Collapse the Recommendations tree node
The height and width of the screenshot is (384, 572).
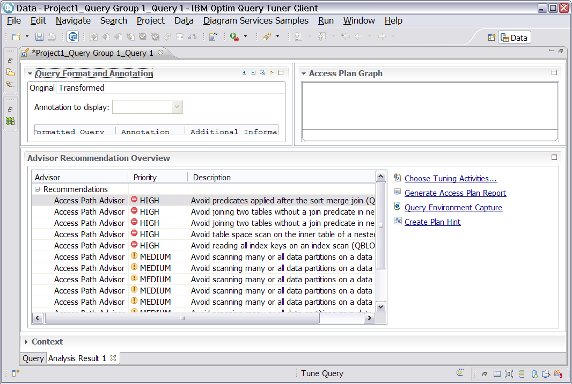coord(37,189)
